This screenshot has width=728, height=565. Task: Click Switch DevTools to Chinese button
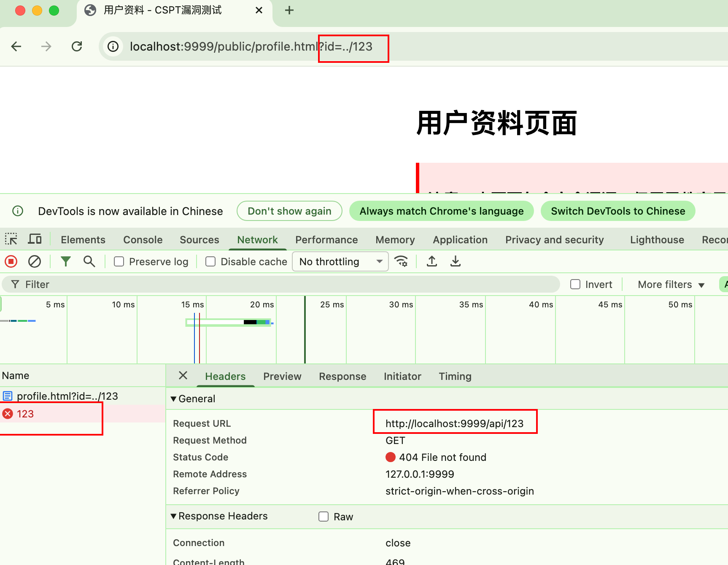tap(617, 211)
